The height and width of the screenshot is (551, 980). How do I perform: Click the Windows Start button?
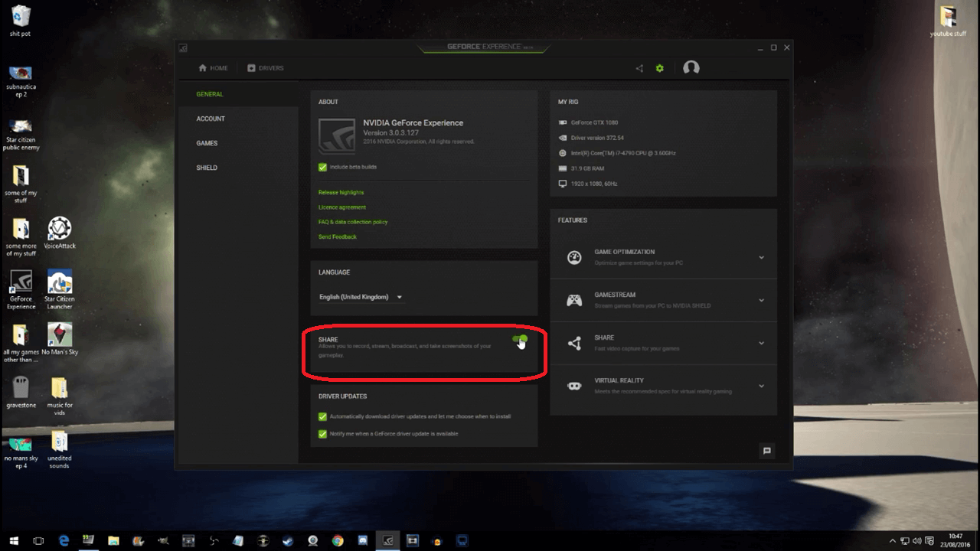(13, 540)
